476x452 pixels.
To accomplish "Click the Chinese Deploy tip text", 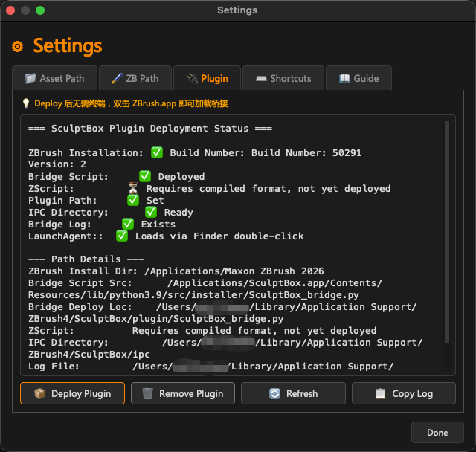I will pos(131,103).
